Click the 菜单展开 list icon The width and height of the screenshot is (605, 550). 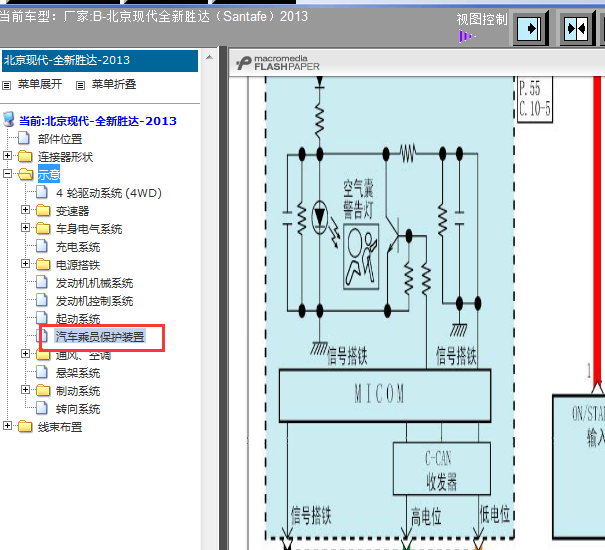(7, 85)
